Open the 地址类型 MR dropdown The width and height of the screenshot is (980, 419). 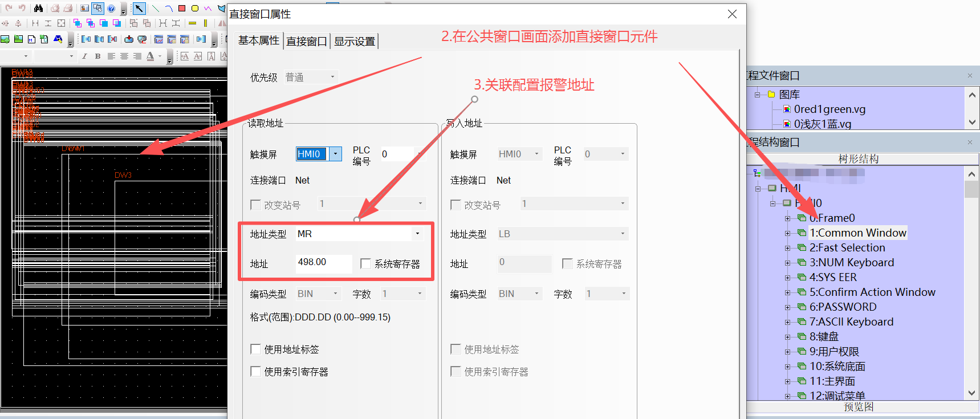coord(417,234)
